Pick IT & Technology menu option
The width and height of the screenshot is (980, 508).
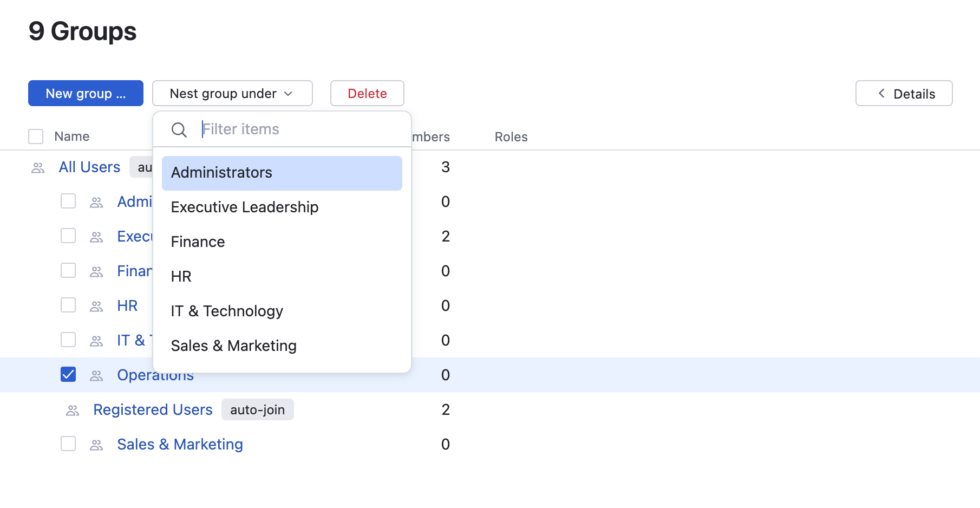pyautogui.click(x=227, y=311)
